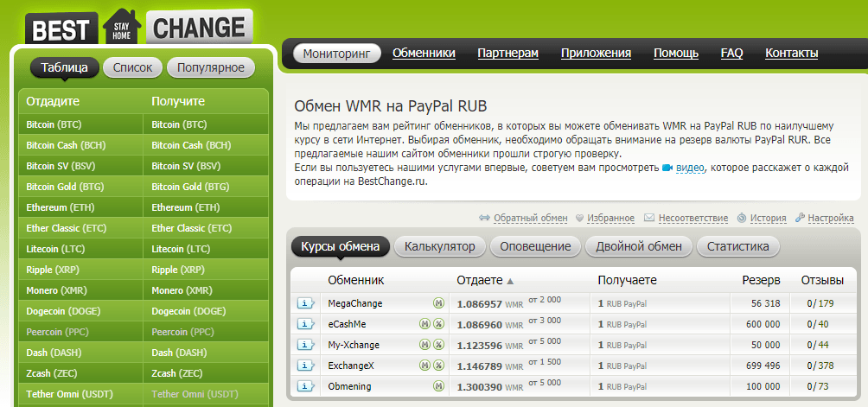This screenshot has height=407, width=868.
Task: Switch the currency list to Популярное view
Action: [x=211, y=67]
